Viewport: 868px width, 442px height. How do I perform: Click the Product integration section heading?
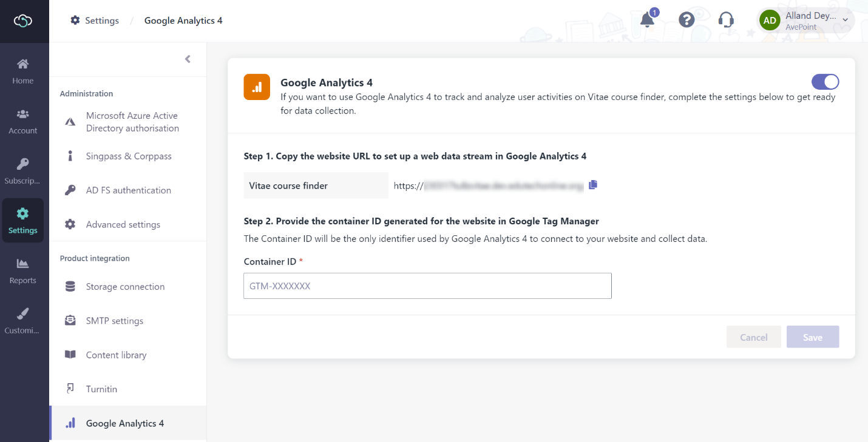click(95, 258)
